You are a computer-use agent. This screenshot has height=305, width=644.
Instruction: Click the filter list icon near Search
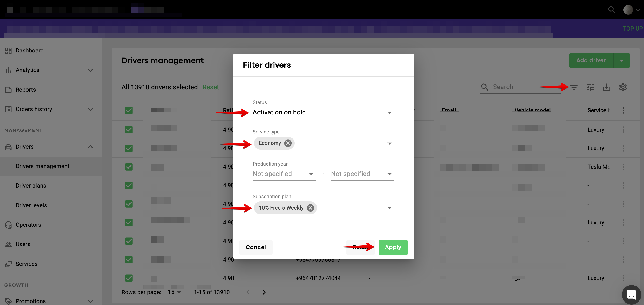pyautogui.click(x=574, y=87)
